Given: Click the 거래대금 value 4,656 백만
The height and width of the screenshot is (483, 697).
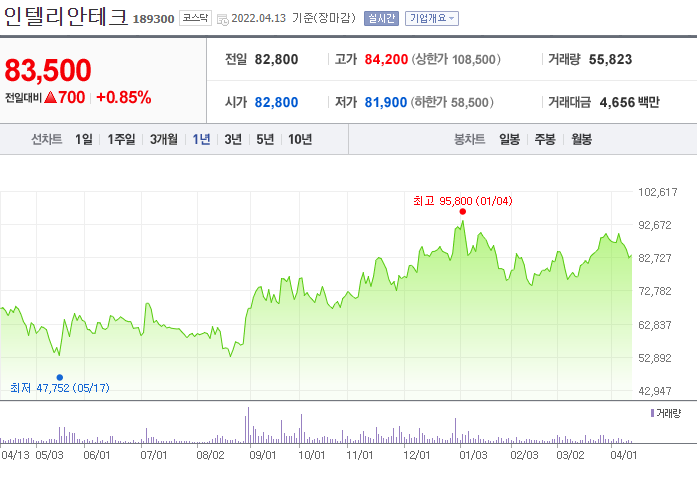Looking at the screenshot, I should pos(629,102).
